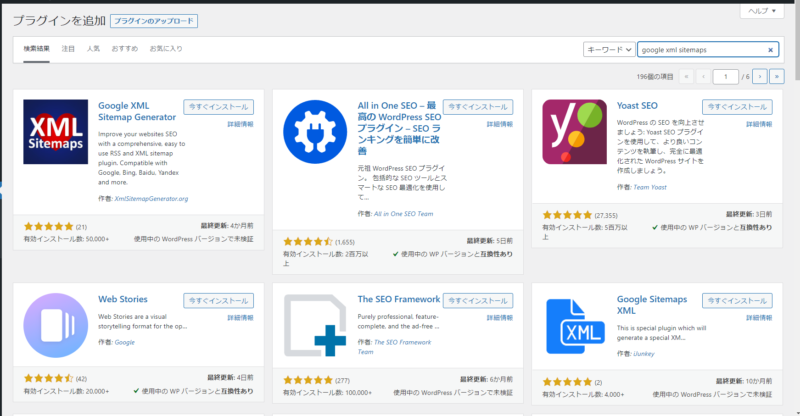Click the 196個の項目 results count text

pyautogui.click(x=655, y=77)
